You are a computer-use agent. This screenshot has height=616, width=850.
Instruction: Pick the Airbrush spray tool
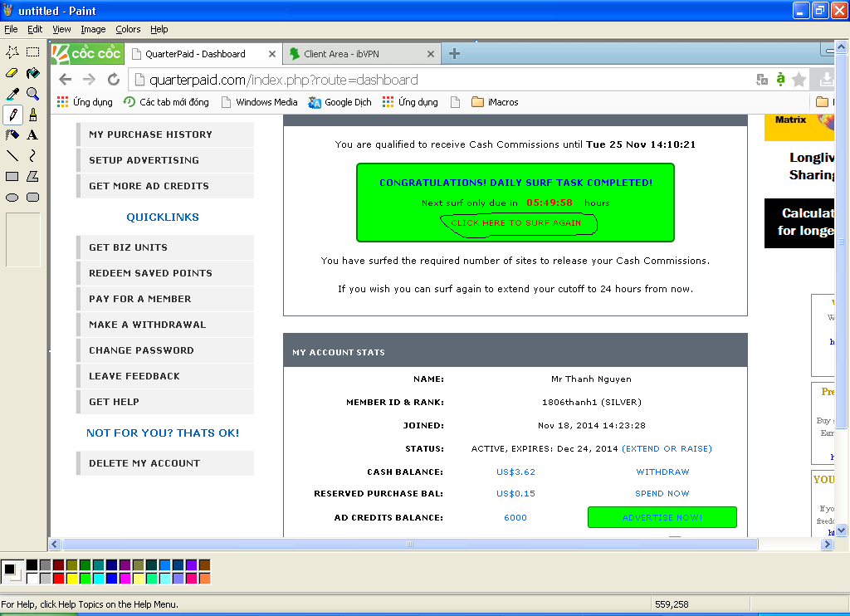[x=12, y=135]
